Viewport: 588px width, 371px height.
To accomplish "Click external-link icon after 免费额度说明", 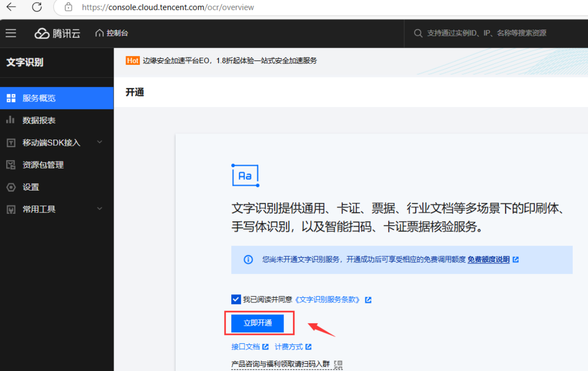I will coord(516,260).
